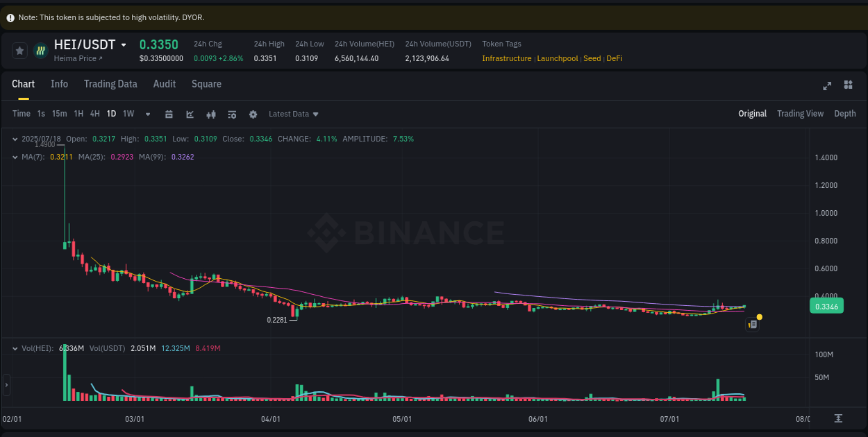Open chart settings via the gear icon
Viewport: 868px width, 437px height.
[253, 114]
